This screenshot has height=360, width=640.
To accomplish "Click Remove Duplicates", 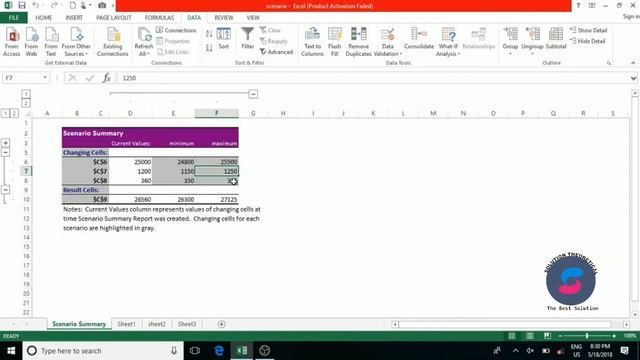I will [x=358, y=42].
